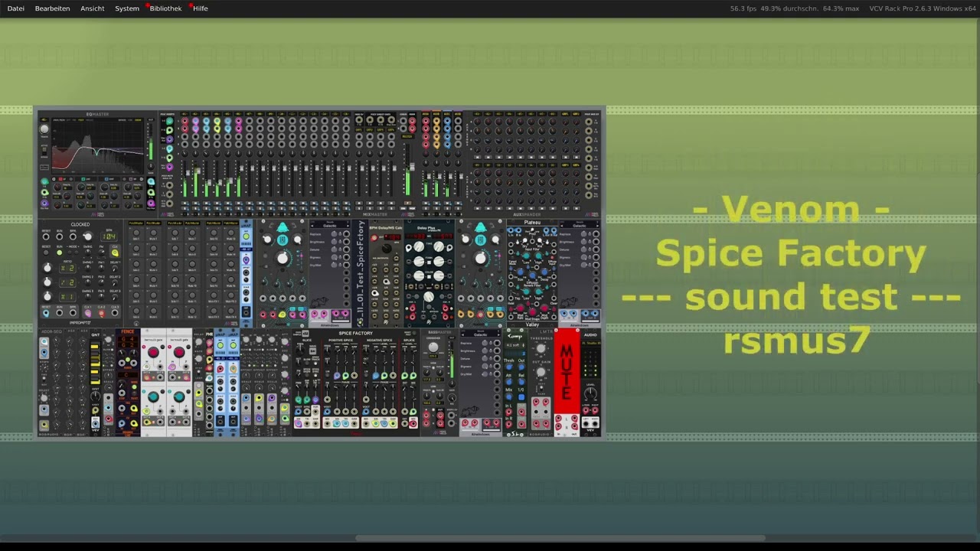This screenshot has width=980, height=551.
Task: Open the Datei menu
Action: point(15,8)
